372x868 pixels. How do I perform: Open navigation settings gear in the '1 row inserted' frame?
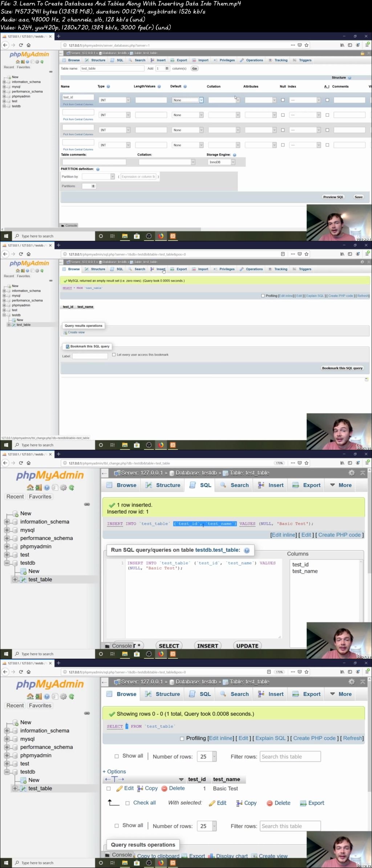coord(63,488)
